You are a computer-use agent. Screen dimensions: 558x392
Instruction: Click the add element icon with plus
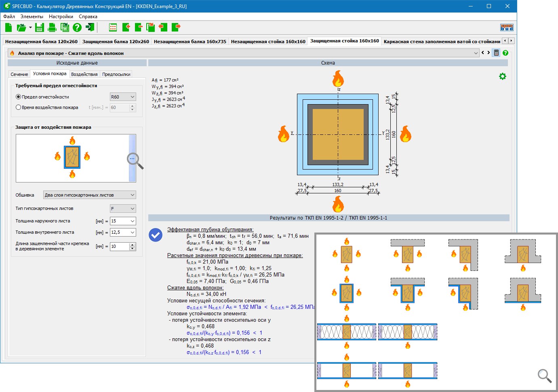coord(126,27)
